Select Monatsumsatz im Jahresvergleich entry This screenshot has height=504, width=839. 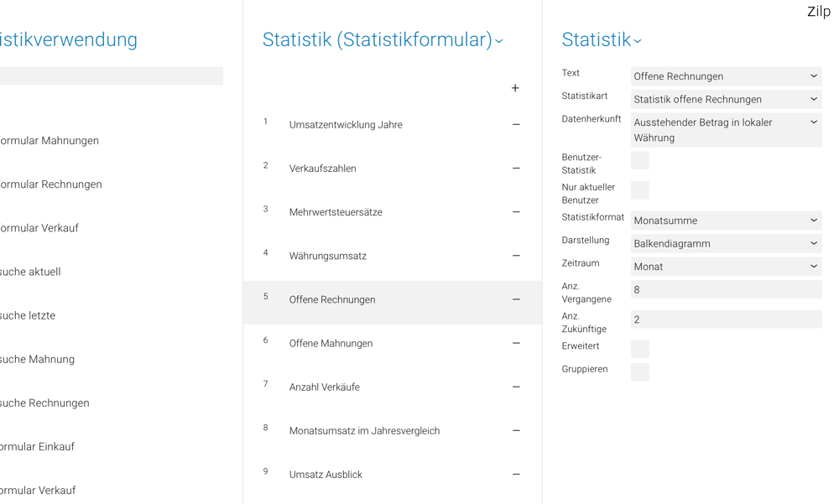pos(364,431)
